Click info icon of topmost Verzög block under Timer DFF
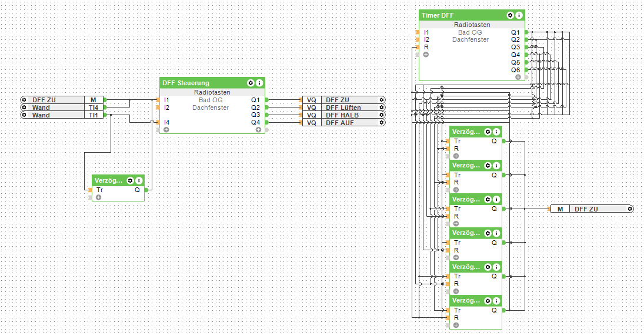Screen dimensions: 644x336 [x=496, y=132]
